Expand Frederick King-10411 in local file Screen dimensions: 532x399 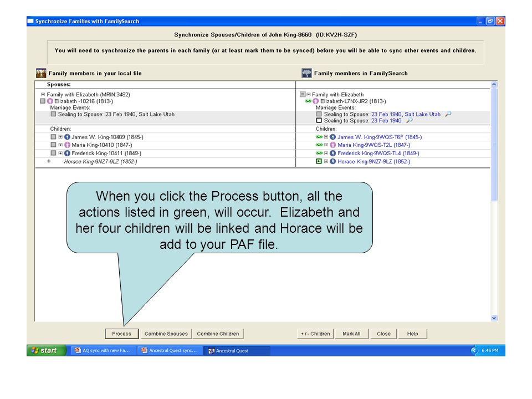[60, 154]
